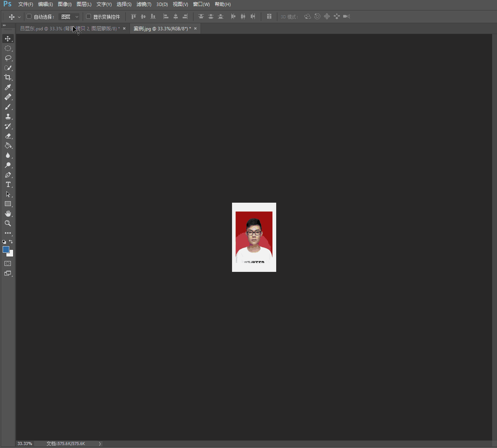Image resolution: width=497 pixels, height=448 pixels.
Task: Close the 吕显东.psd document tab
Action: (x=124, y=28)
